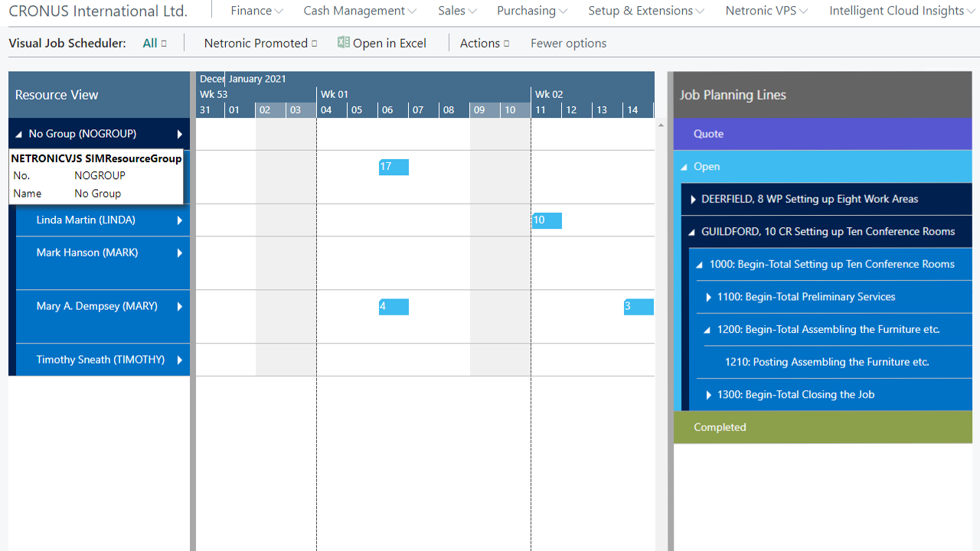Click the Job Planning Lines header

(823, 95)
